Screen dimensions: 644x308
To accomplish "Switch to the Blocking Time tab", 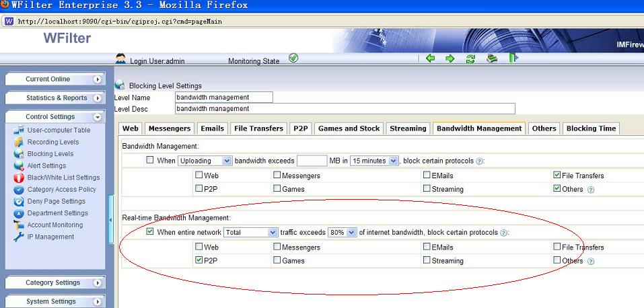I will [591, 128].
